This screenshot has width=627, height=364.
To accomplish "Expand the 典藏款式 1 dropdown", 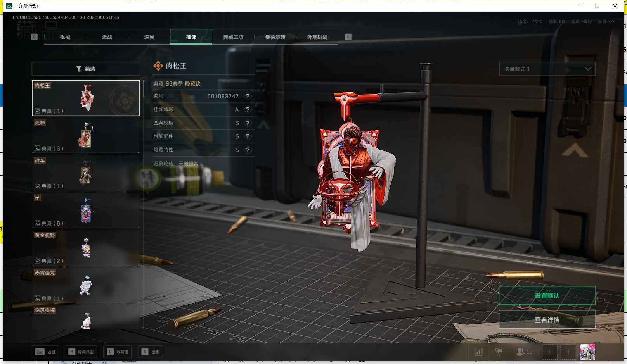I will pyautogui.click(x=547, y=69).
